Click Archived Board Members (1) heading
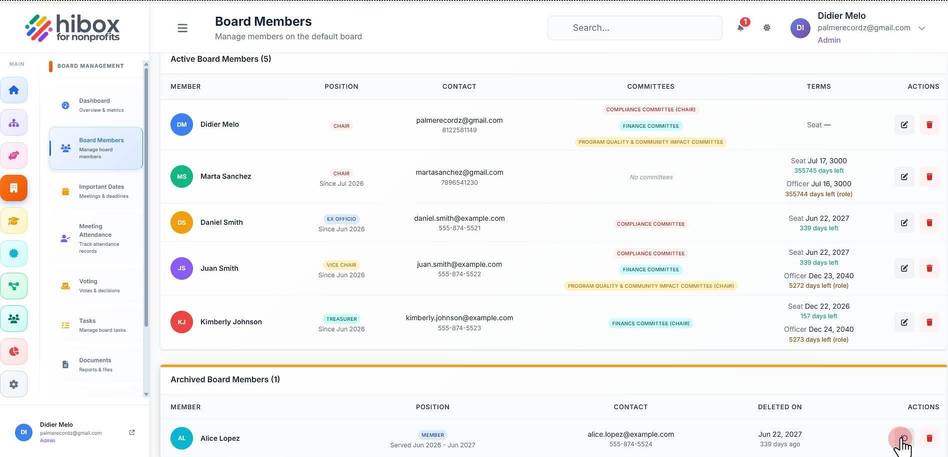This screenshot has height=457, width=948. click(225, 380)
